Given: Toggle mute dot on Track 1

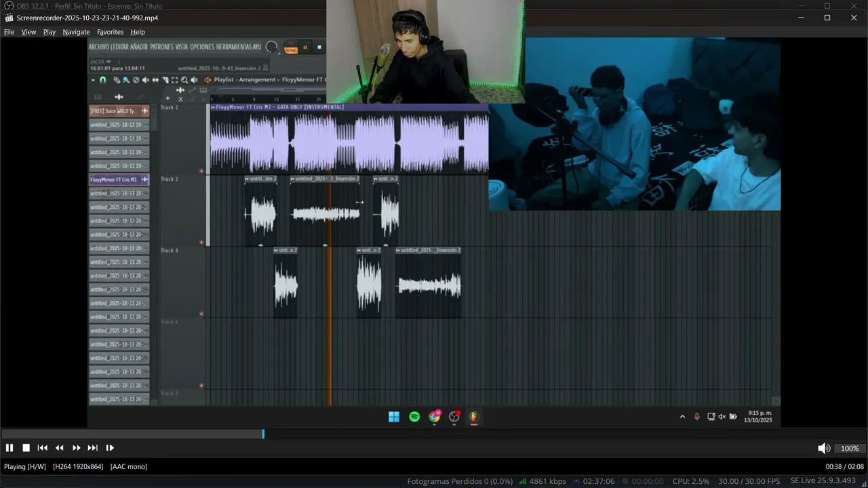Looking at the screenshot, I should click(x=201, y=171).
